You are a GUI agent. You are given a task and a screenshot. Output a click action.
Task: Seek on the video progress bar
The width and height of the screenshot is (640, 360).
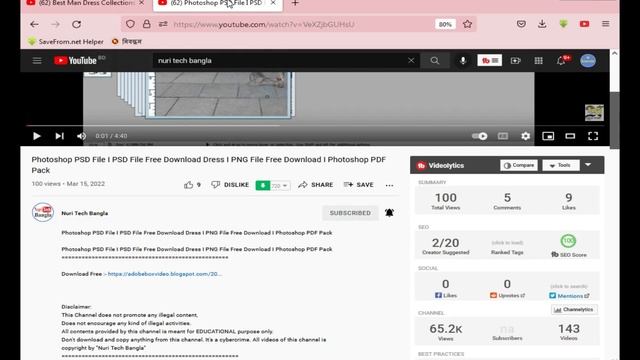315,126
